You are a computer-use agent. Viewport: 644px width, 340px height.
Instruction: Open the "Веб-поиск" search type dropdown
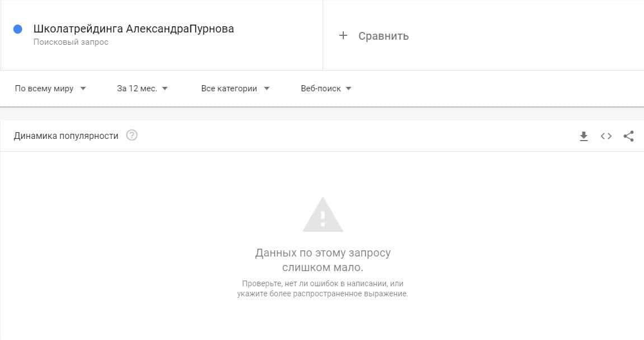pos(326,89)
